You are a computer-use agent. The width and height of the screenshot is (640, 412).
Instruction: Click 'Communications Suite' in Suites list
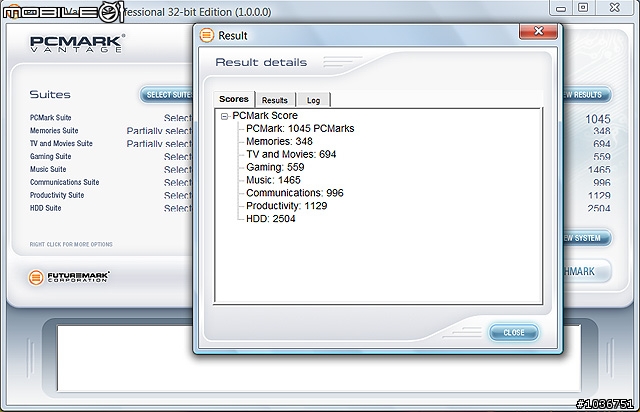[x=64, y=182]
